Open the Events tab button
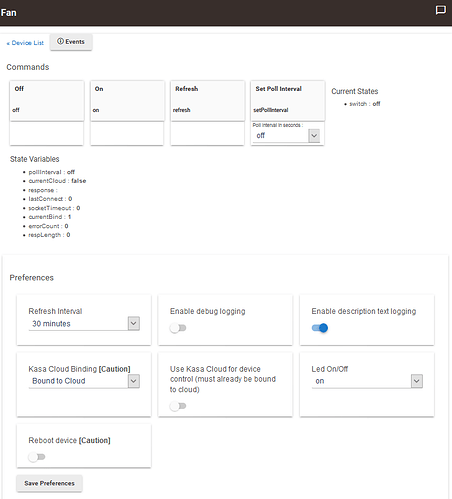 71,42
